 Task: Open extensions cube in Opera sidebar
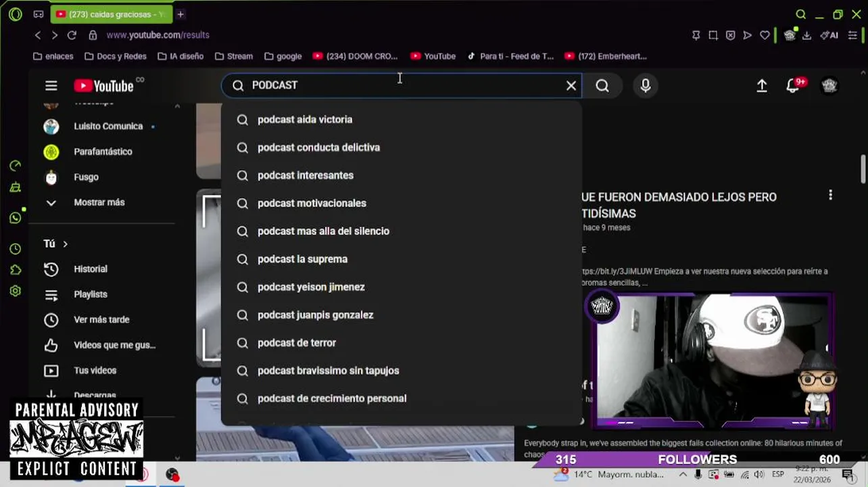(x=16, y=270)
